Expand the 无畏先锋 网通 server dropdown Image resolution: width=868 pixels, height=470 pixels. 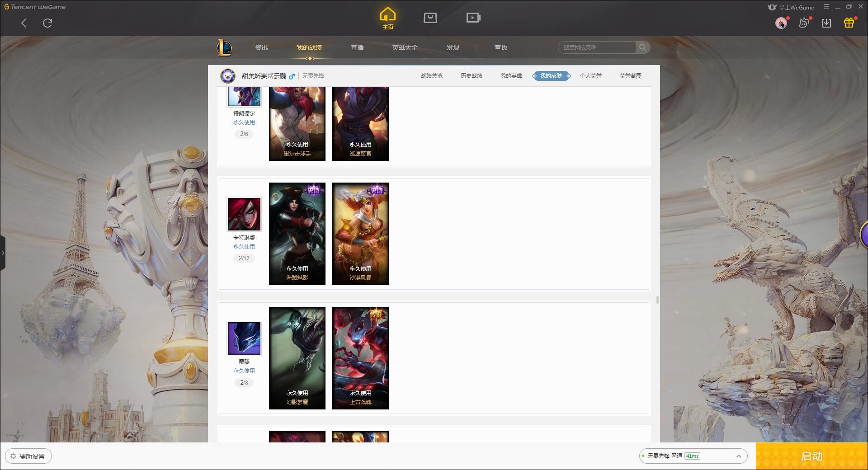[693, 456]
